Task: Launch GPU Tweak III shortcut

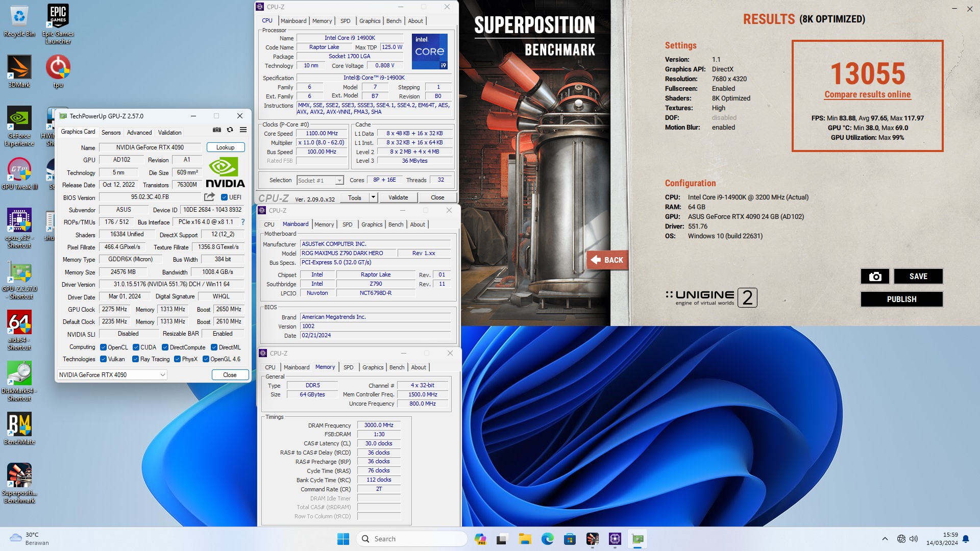Action: point(19,173)
